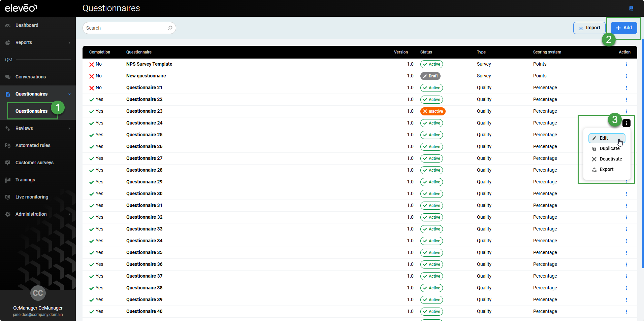Expand the Administration submenu
644x321 pixels.
click(x=69, y=214)
